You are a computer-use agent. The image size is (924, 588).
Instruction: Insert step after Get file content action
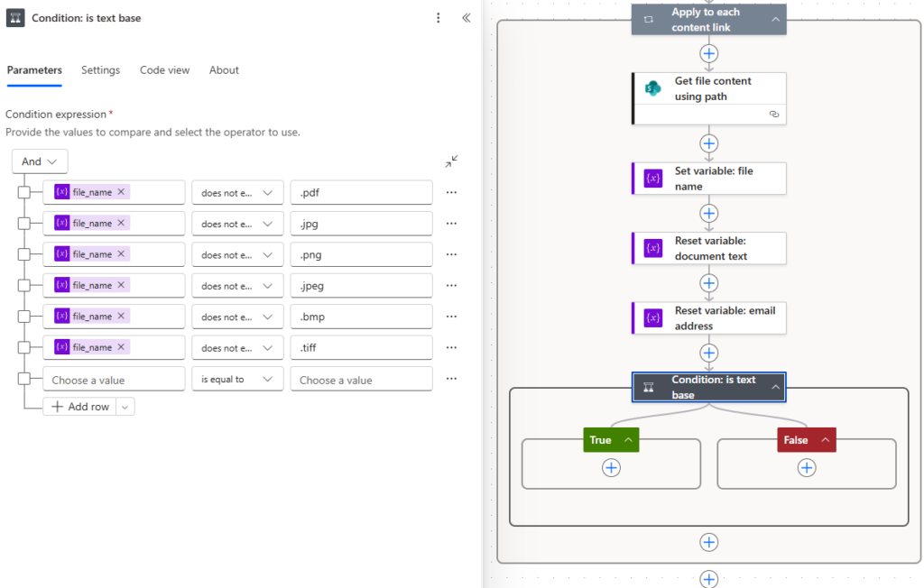(x=709, y=143)
